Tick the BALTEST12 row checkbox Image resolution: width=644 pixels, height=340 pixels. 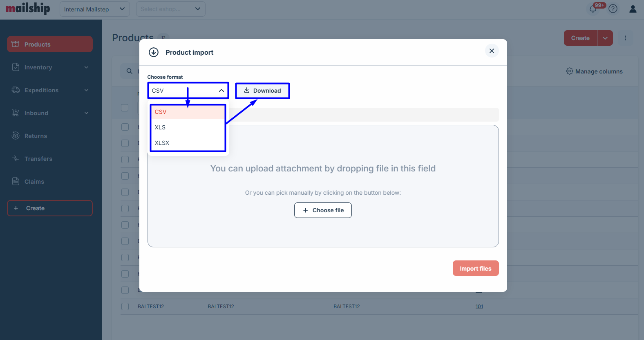125,307
